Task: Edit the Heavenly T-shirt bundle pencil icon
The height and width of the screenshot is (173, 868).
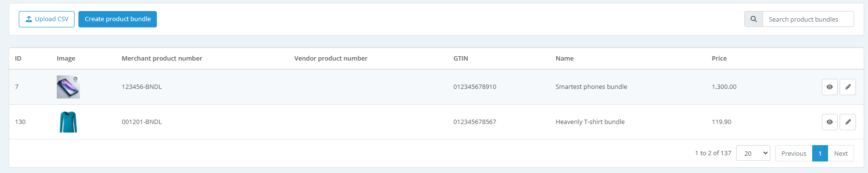Action: tap(848, 122)
